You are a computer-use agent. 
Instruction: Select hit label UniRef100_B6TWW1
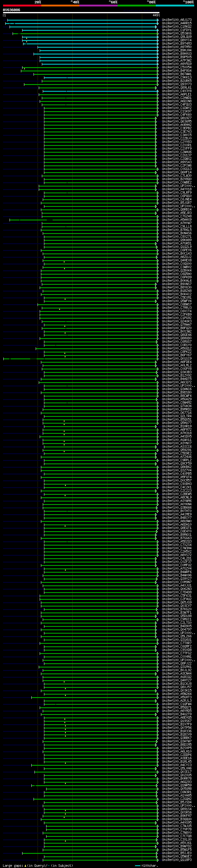(176, 74)
